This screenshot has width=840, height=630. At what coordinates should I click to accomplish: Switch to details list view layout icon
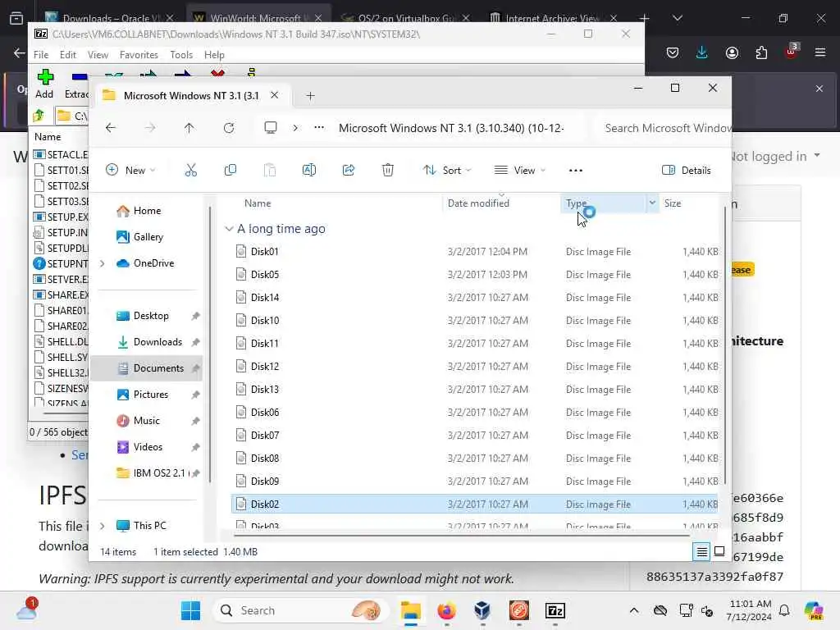click(x=702, y=551)
